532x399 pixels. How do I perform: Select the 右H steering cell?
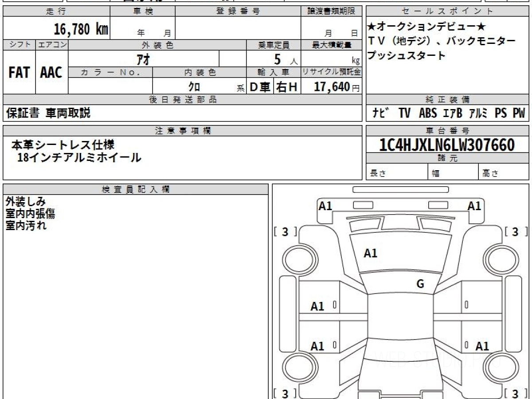click(x=287, y=87)
